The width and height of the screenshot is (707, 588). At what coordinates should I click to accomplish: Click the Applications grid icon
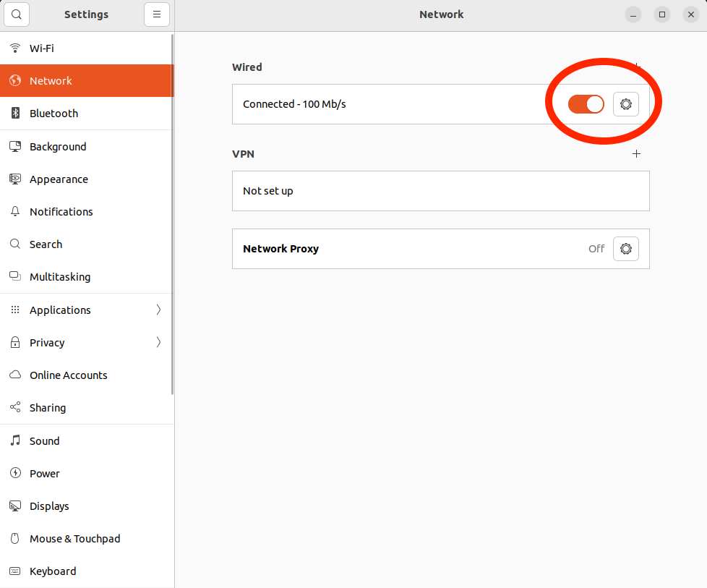(x=15, y=310)
